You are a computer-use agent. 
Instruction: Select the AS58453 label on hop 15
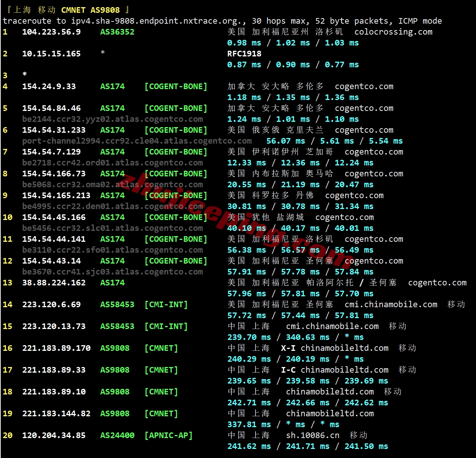point(117,326)
